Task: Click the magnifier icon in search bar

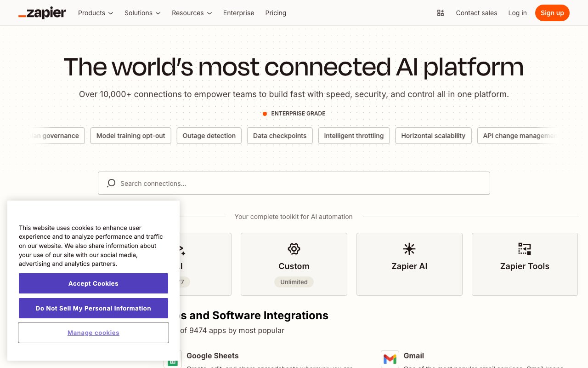Action: pos(111,183)
